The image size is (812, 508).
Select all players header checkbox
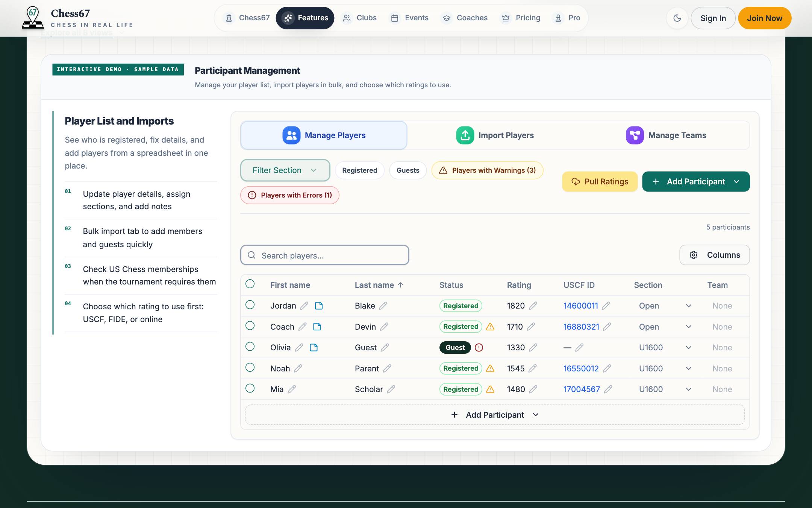[250, 284]
